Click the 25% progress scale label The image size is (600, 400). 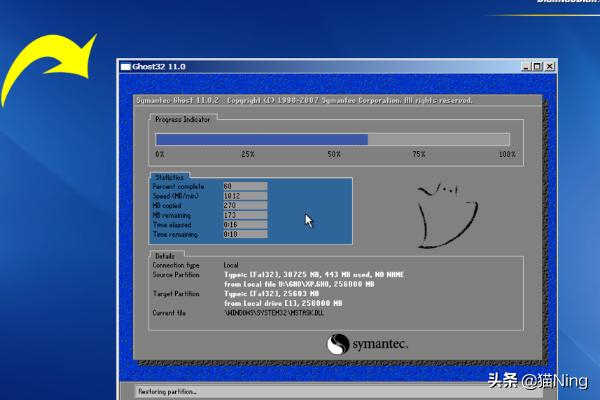pyautogui.click(x=248, y=154)
